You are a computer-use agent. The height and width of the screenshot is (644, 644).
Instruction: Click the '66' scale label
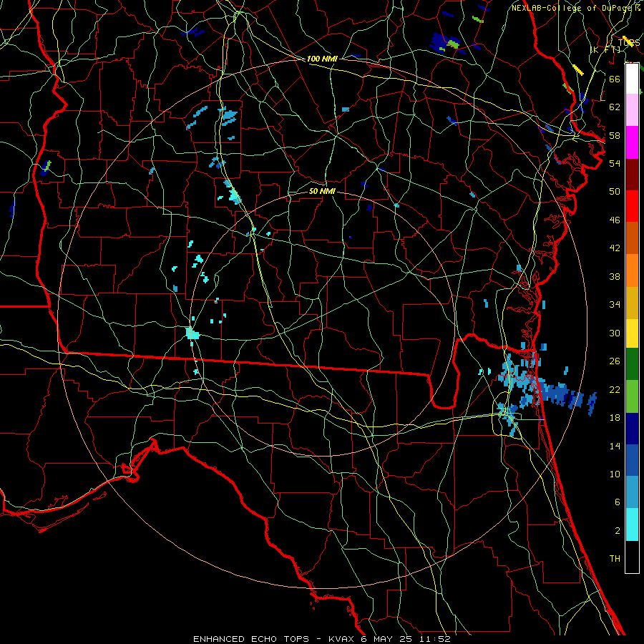click(615, 79)
